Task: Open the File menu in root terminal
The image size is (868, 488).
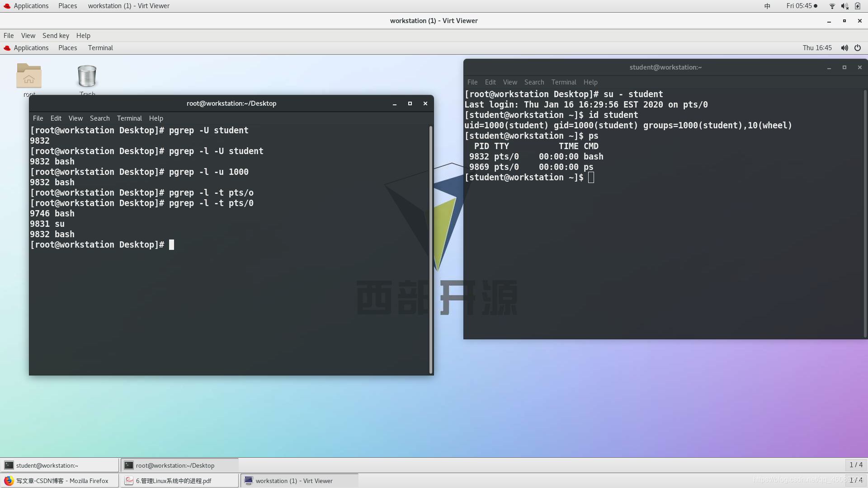Action: point(38,117)
